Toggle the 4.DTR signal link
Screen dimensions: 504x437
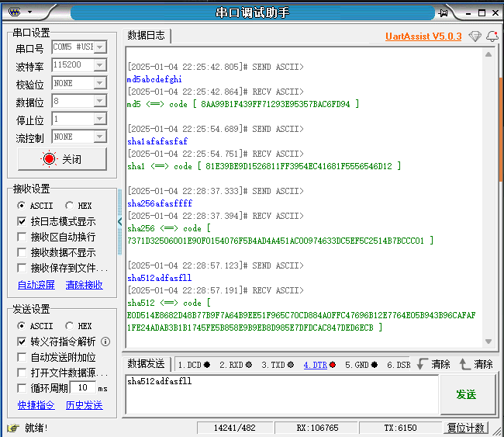316,365
